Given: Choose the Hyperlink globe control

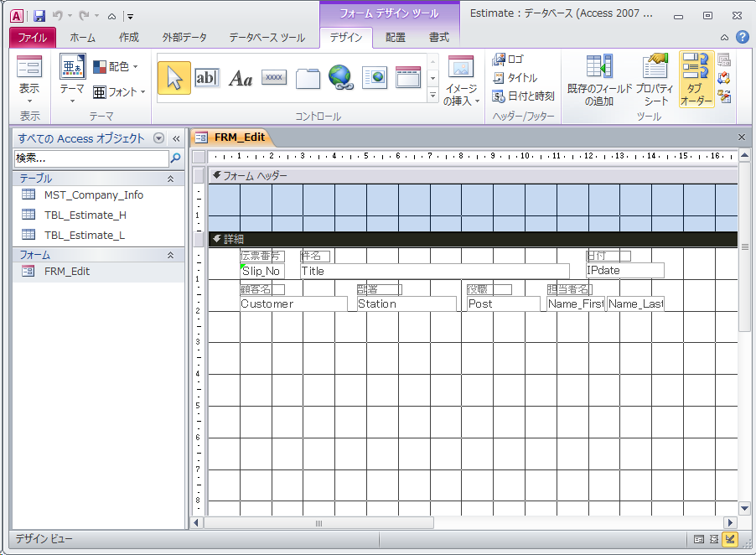Looking at the screenshot, I should (x=341, y=78).
